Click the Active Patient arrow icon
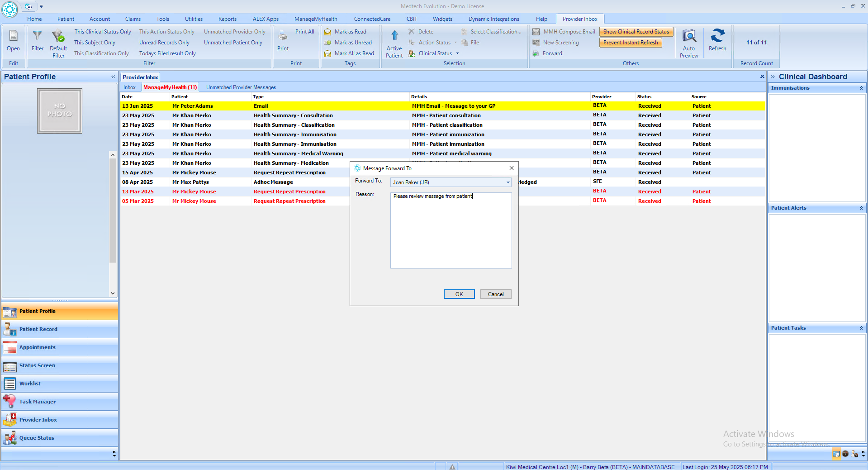This screenshot has width=868, height=470. tap(394, 36)
